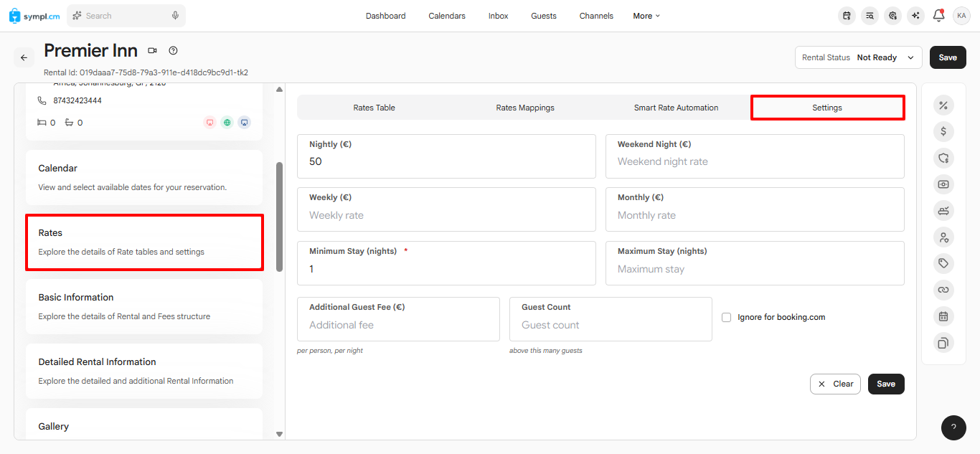The width and height of the screenshot is (980, 454).
Task: Open the Calendar section card
Action: (x=144, y=177)
